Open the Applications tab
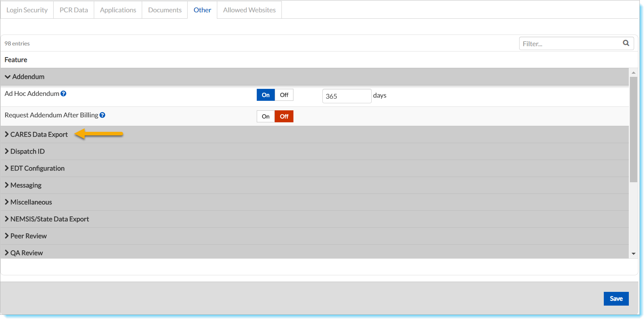This screenshot has height=319, width=644. [118, 10]
